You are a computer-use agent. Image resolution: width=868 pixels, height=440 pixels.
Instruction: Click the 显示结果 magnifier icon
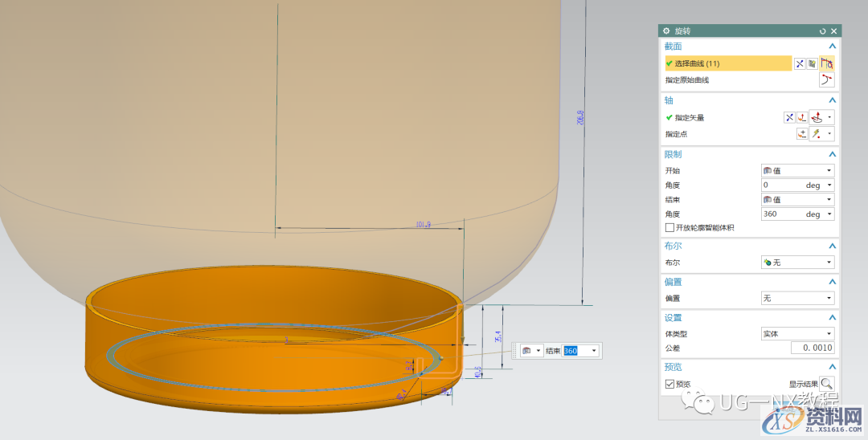pyautogui.click(x=826, y=384)
